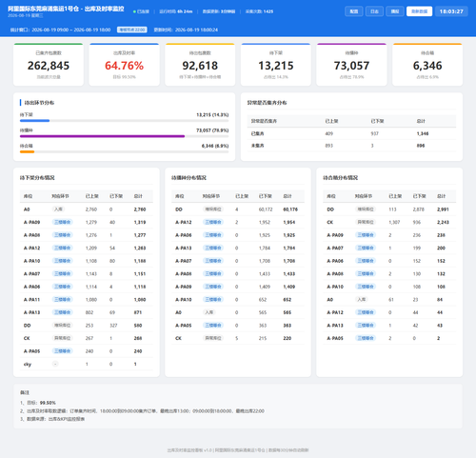476x458 pixels.
Task: Click the 6,346 card value
Action: tap(427, 66)
